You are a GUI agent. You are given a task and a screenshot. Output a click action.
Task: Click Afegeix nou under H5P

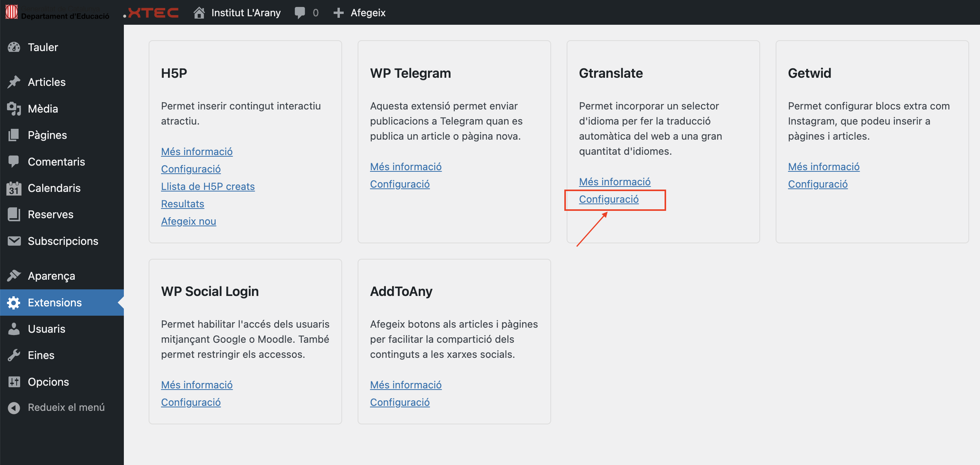click(x=188, y=221)
